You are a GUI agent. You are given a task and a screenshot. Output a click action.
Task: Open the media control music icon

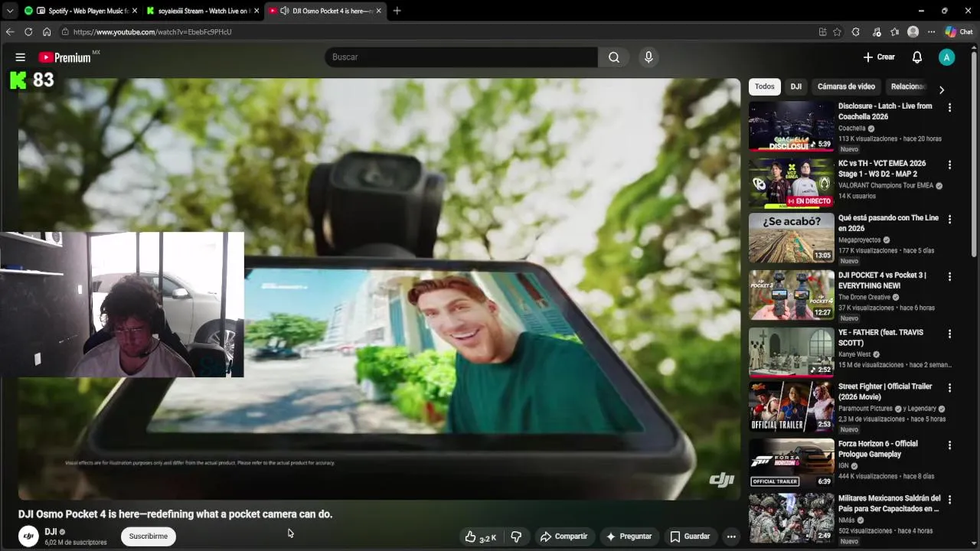click(877, 32)
